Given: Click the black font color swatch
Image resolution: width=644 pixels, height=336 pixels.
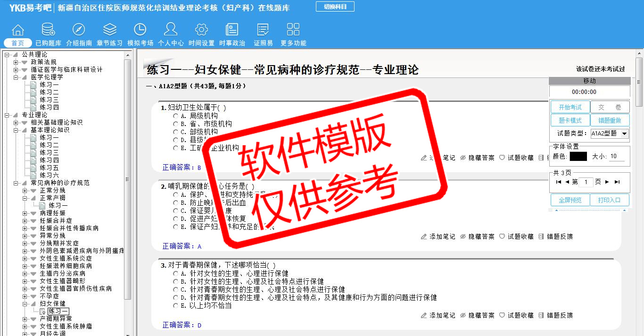Looking at the screenshot, I should pyautogui.click(x=578, y=156).
